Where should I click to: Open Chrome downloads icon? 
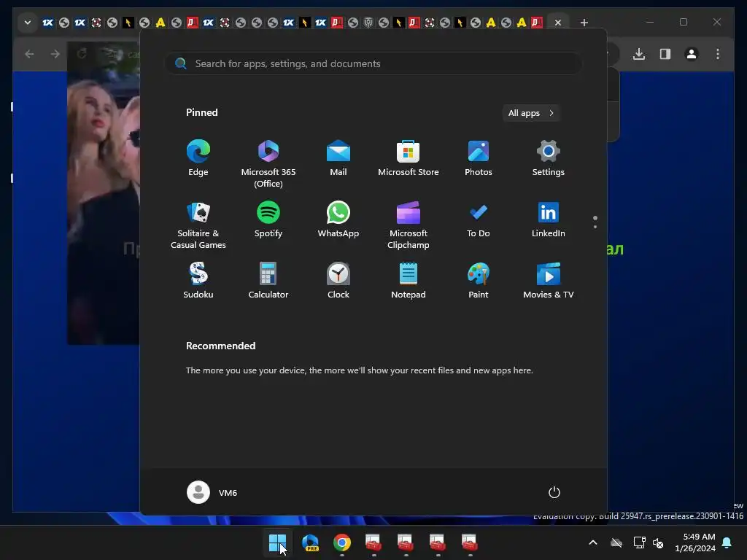coord(639,54)
